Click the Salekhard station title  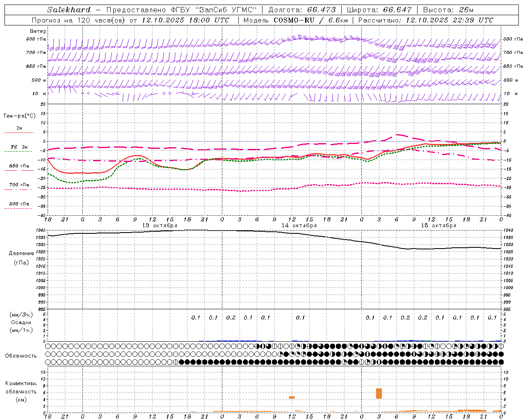[x=69, y=10]
